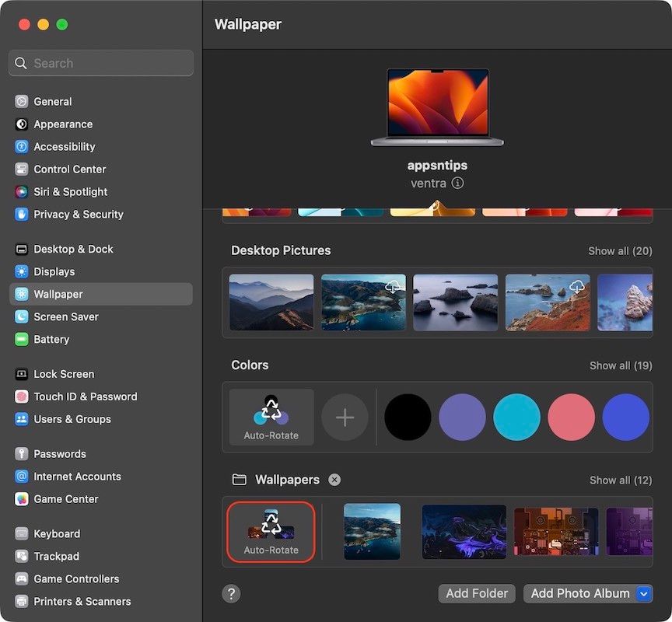
Task: Open Accessibility settings
Action: [64, 147]
